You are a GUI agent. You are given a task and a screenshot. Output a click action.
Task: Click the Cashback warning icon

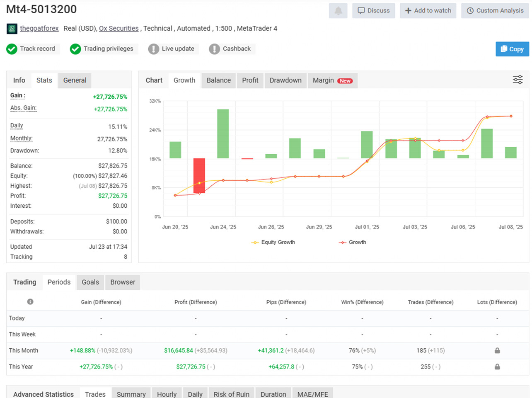pyautogui.click(x=214, y=49)
